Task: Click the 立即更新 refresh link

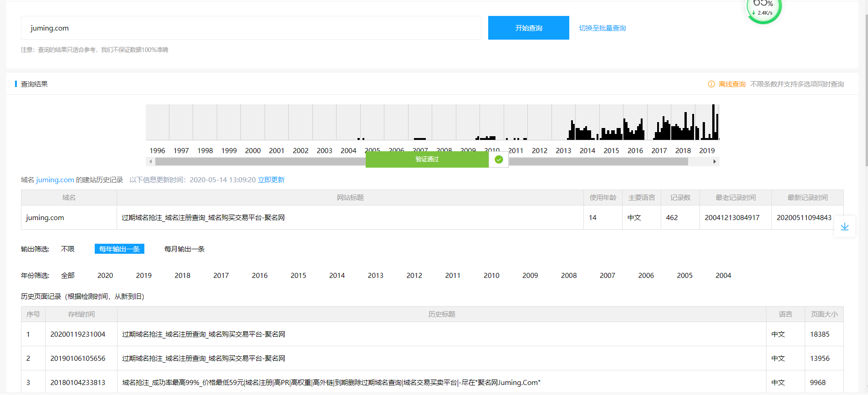Action: click(x=271, y=180)
